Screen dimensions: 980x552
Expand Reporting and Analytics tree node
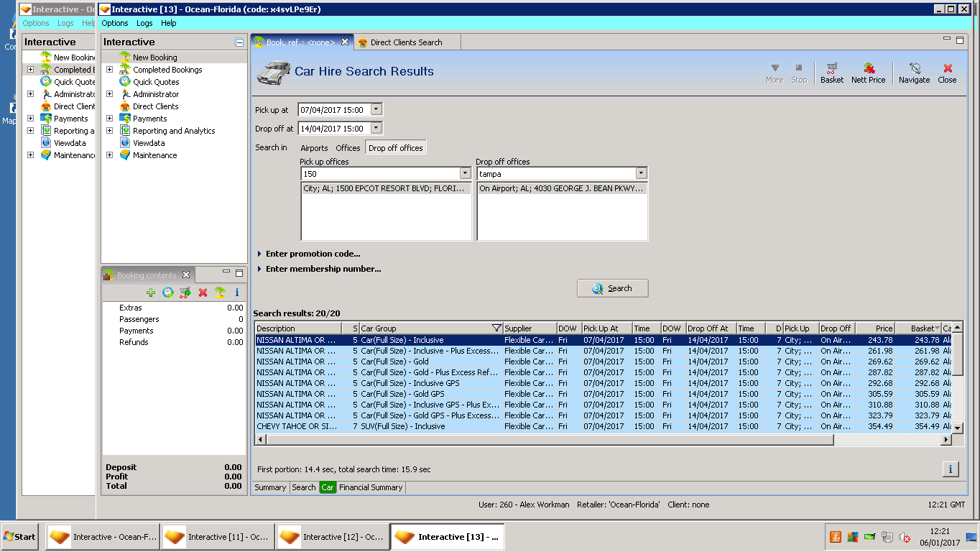pos(109,131)
